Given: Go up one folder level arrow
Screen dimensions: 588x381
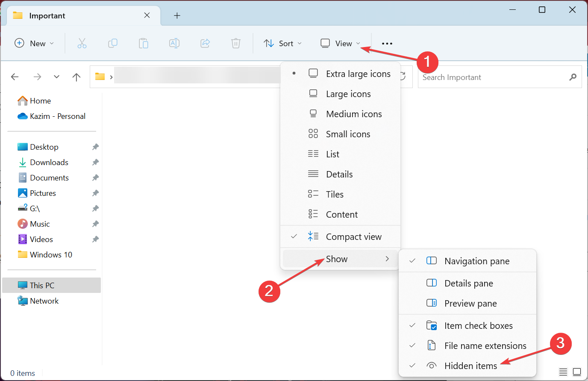Looking at the screenshot, I should coord(76,77).
